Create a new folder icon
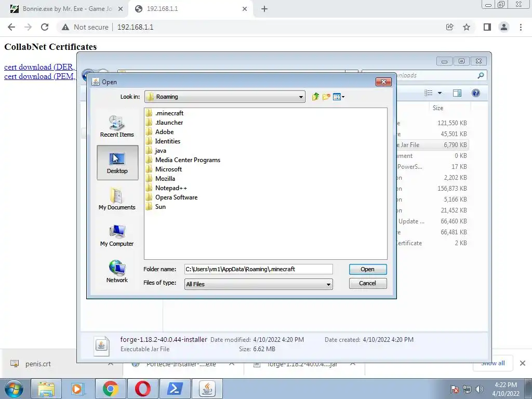This screenshot has width=532, height=399. pos(326,97)
